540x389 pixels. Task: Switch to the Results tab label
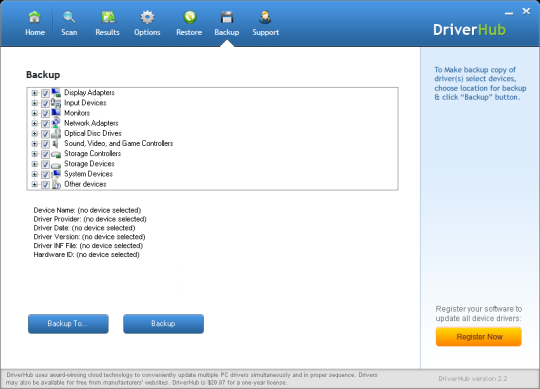tap(107, 32)
